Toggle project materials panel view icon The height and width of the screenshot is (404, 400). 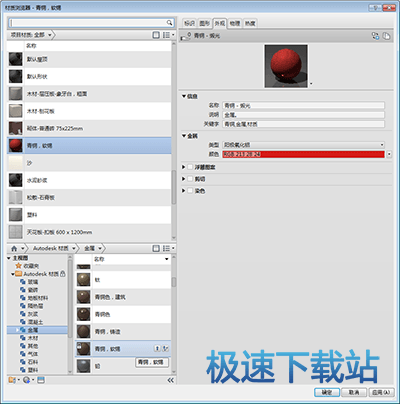pyautogui.click(x=156, y=35)
